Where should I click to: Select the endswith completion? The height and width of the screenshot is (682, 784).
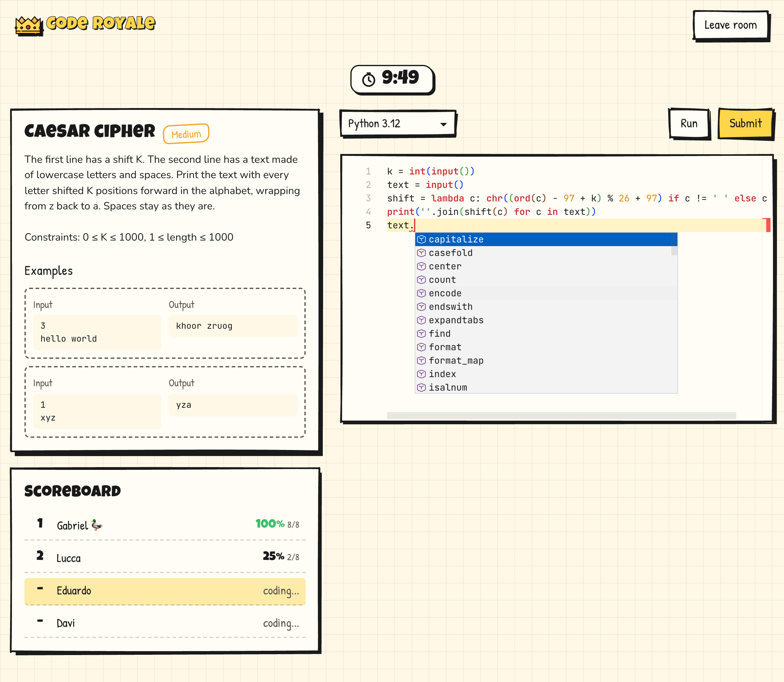tap(546, 307)
